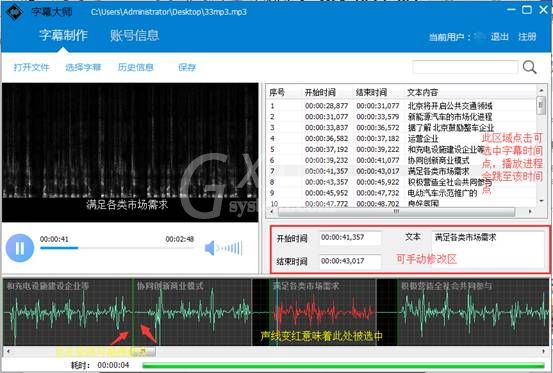Select subtitle row 1 北京将开启公共交通领域
This screenshot has width=553, height=373.
click(x=401, y=106)
